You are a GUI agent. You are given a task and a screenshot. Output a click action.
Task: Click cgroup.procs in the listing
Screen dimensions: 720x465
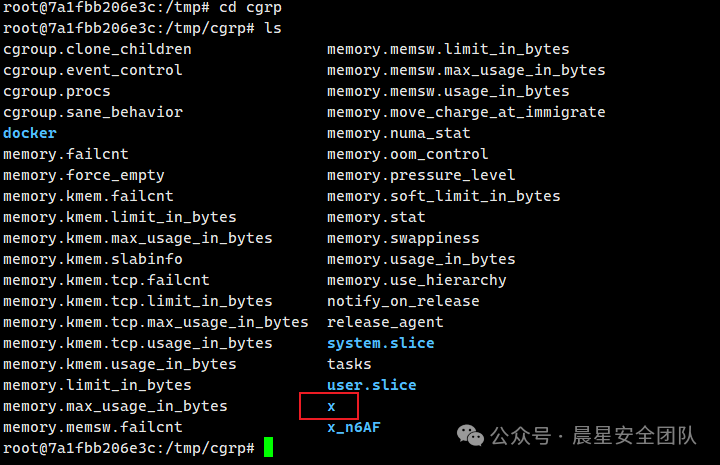tap(56, 91)
